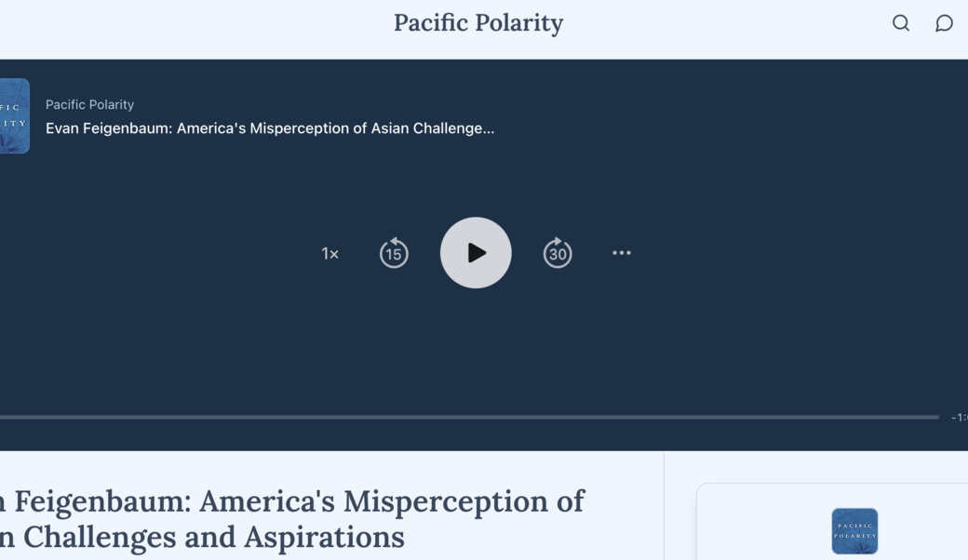Rewind 15 seconds
The height and width of the screenshot is (560, 968).
tap(394, 253)
